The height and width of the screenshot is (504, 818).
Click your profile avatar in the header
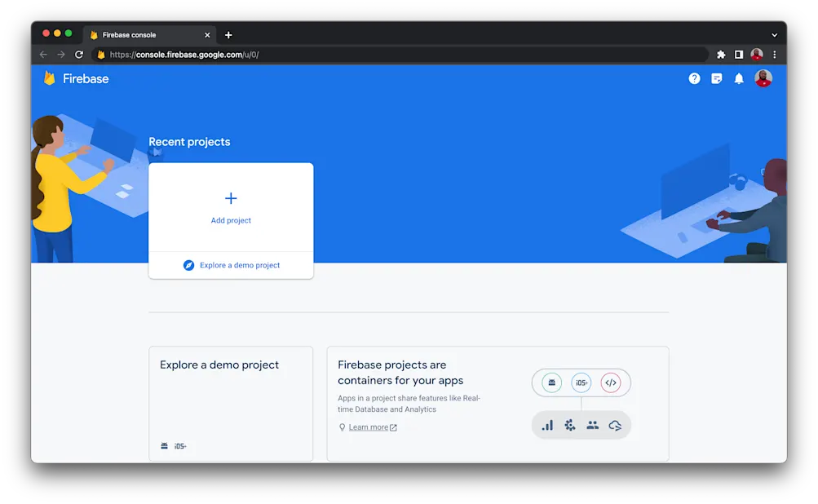click(x=763, y=78)
